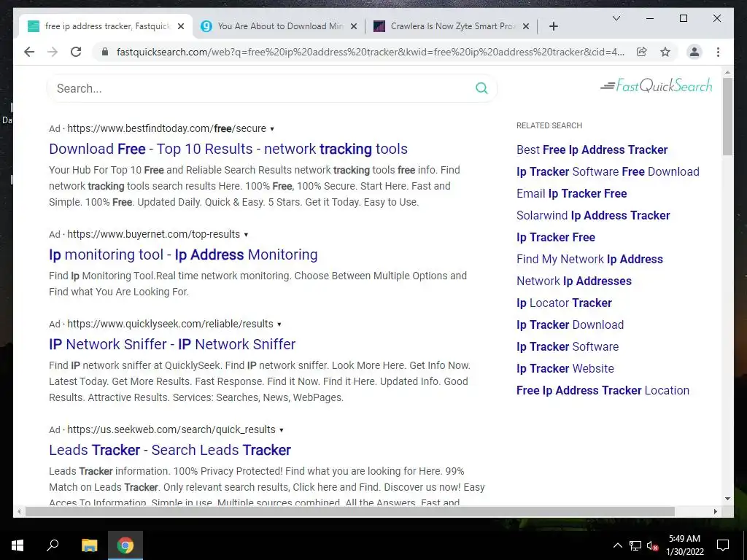Close the 'You Are About to Download' tab
Image resolution: width=747 pixels, height=560 pixels.
click(x=354, y=26)
